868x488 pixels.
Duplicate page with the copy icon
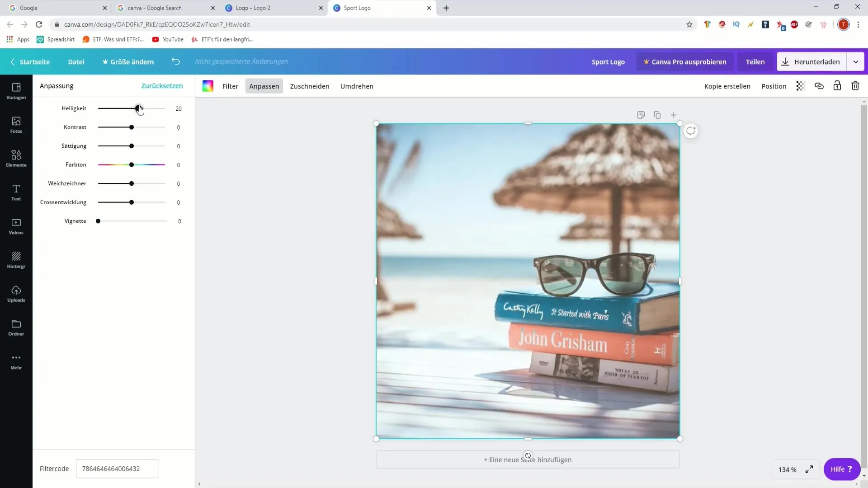tap(657, 115)
